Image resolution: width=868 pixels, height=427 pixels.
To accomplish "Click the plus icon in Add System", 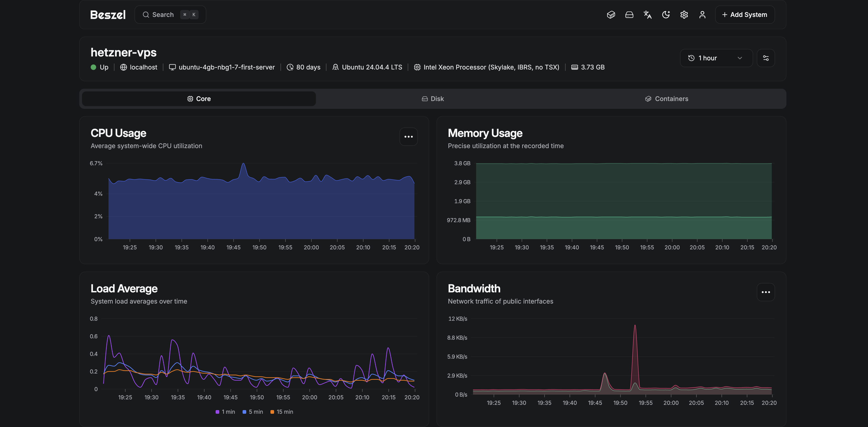I will [725, 15].
